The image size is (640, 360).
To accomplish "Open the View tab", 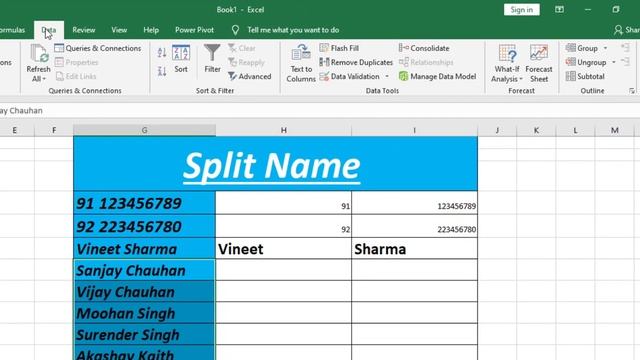I will click(119, 30).
